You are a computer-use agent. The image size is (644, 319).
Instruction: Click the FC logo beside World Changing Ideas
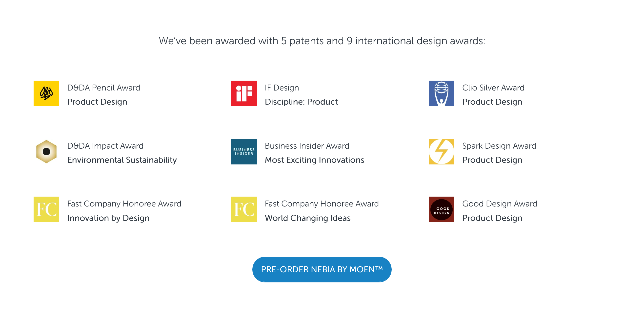(x=244, y=209)
